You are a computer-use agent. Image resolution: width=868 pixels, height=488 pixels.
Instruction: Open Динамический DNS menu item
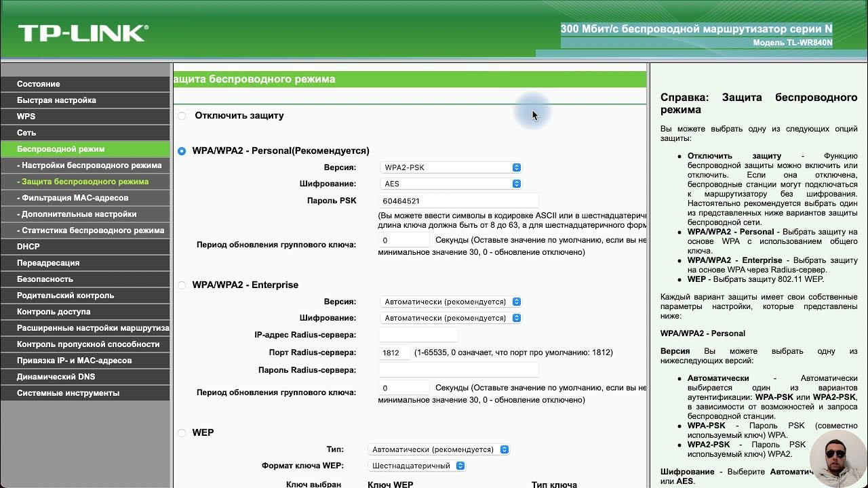click(x=85, y=377)
